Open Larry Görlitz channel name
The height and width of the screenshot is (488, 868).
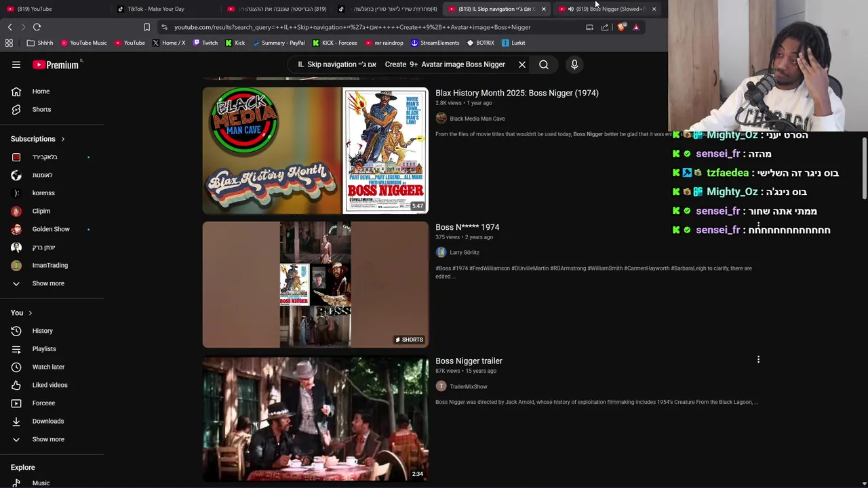click(465, 252)
